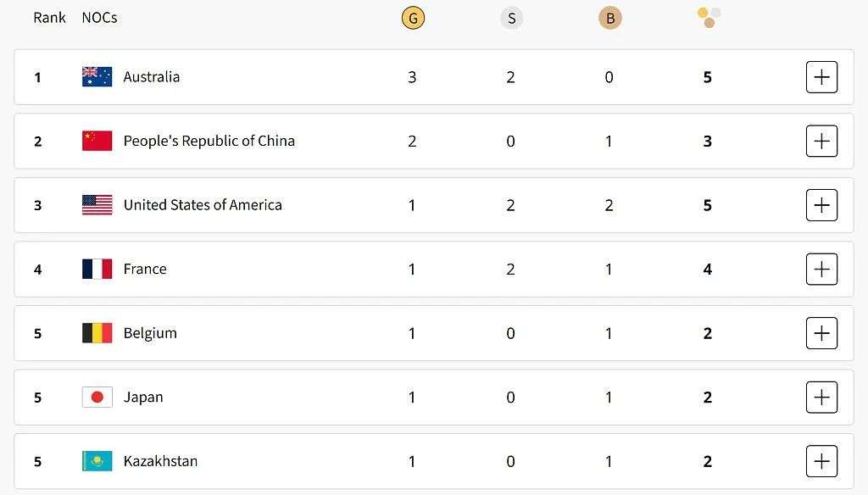Expand the Australia row details
The image size is (868, 495).
(x=821, y=77)
